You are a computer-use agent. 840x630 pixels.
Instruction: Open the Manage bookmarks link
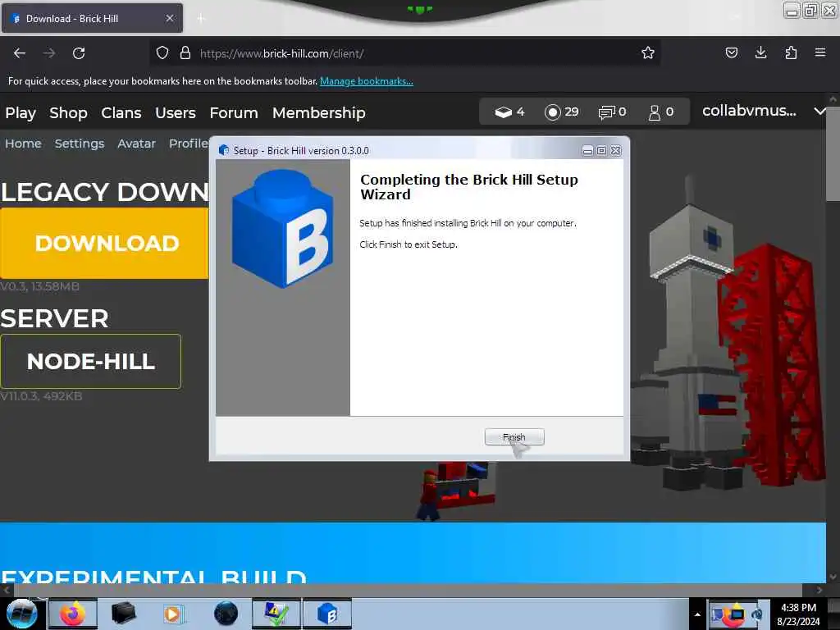pos(367,81)
